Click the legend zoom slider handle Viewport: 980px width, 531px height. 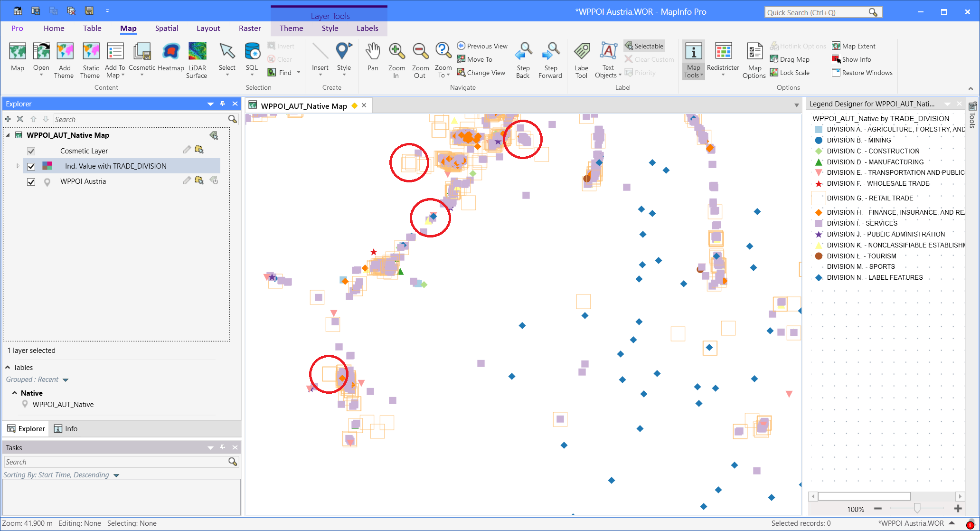917,509
